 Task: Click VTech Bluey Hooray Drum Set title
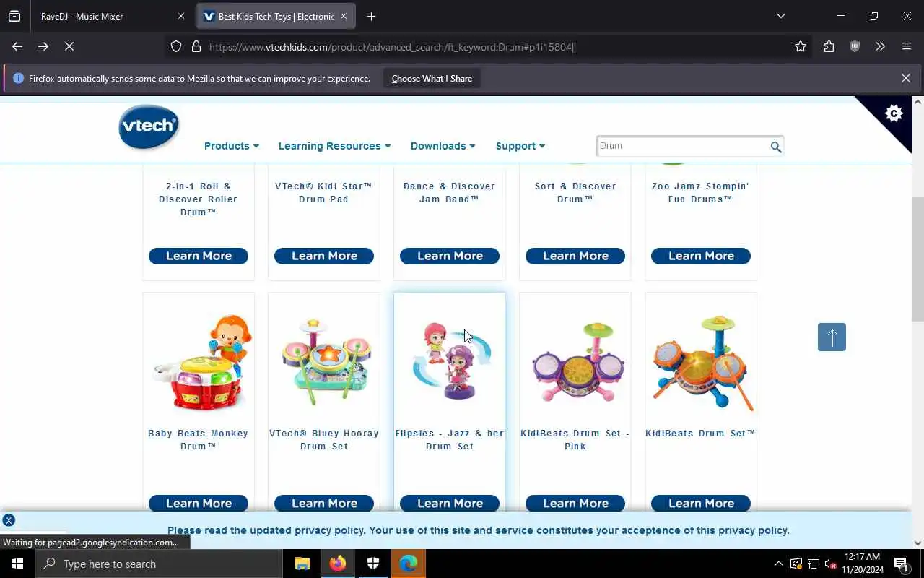[324, 440]
